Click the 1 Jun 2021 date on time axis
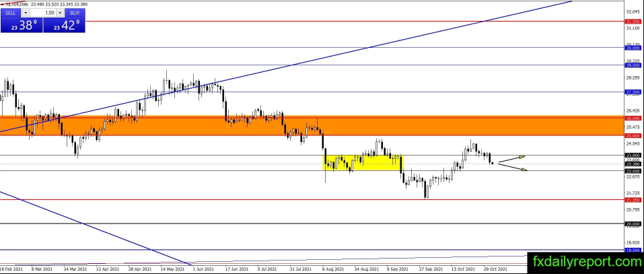This screenshot has height=274, width=644. tap(203, 269)
